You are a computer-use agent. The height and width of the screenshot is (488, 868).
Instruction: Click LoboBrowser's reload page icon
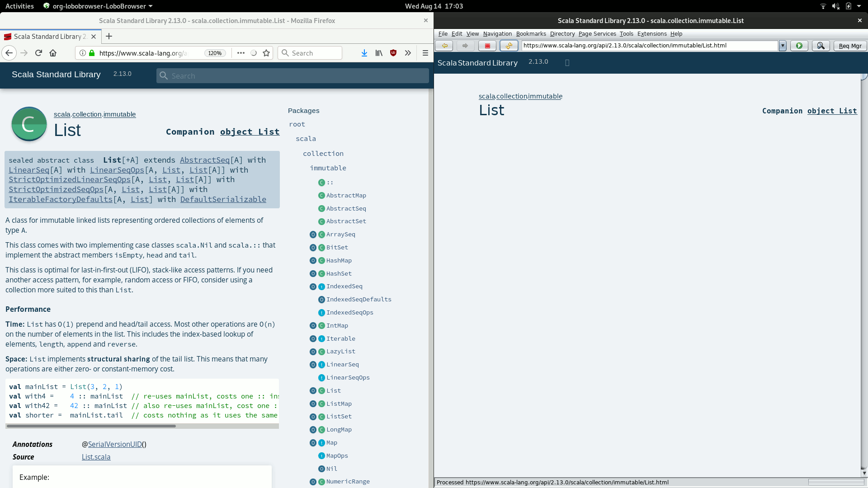point(509,46)
